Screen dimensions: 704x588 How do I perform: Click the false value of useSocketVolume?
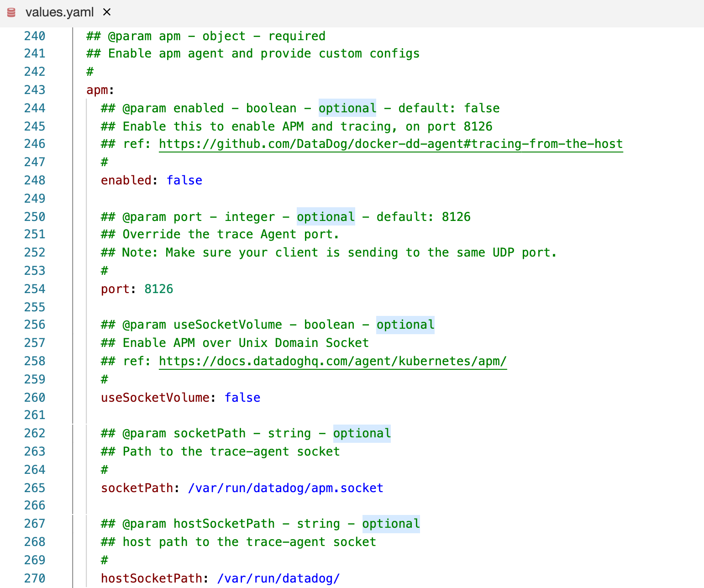point(242,398)
